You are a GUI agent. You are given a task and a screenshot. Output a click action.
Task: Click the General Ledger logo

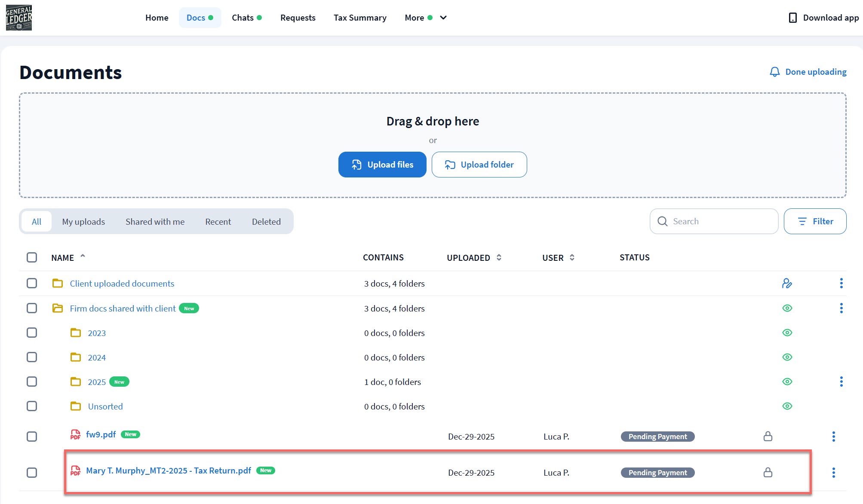point(19,18)
